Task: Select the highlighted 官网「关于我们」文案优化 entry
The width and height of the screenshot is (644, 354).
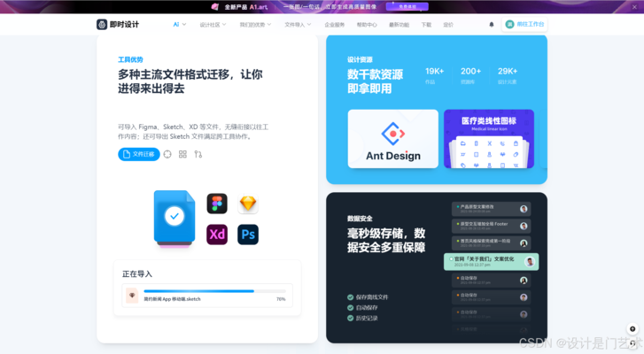Action: pyautogui.click(x=492, y=262)
